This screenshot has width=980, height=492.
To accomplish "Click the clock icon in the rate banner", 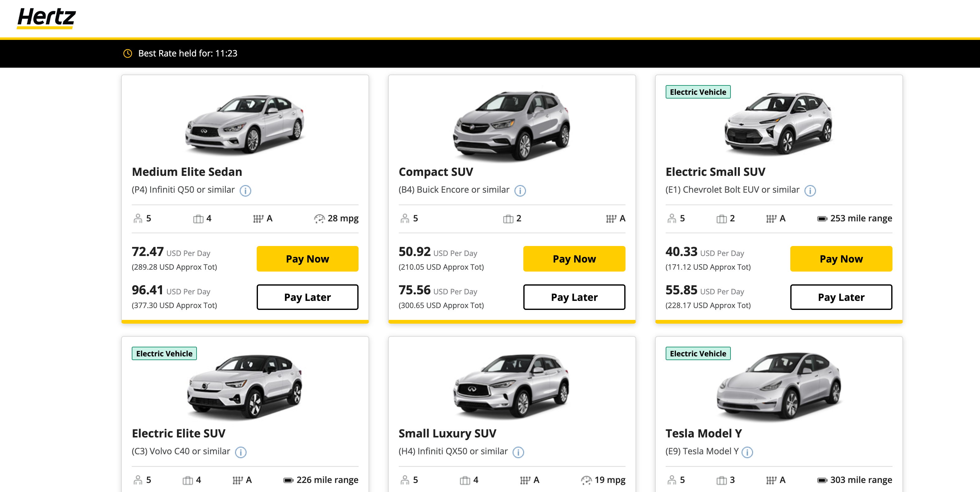I will click(x=127, y=53).
